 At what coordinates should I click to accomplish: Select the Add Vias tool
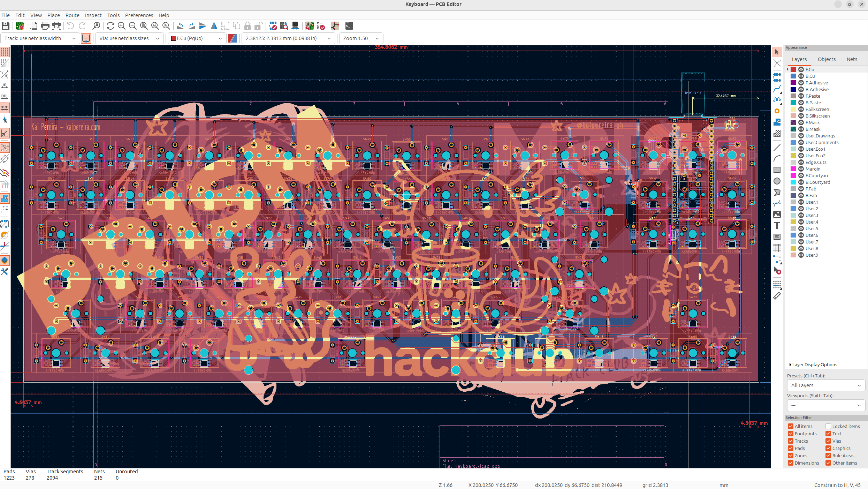pyautogui.click(x=777, y=111)
